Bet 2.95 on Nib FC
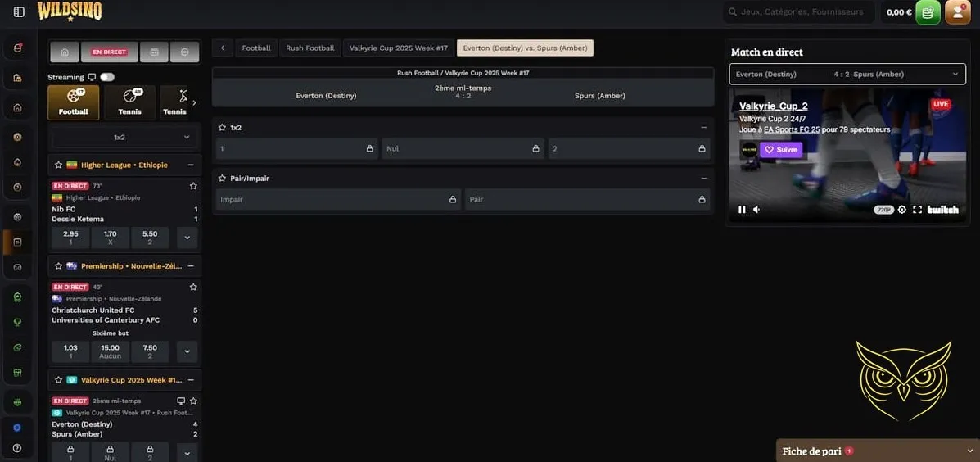Image resolution: width=980 pixels, height=462 pixels. (70, 238)
